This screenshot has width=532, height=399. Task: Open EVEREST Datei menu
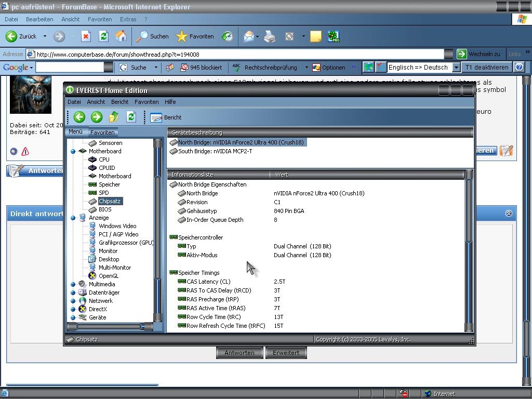tap(74, 102)
